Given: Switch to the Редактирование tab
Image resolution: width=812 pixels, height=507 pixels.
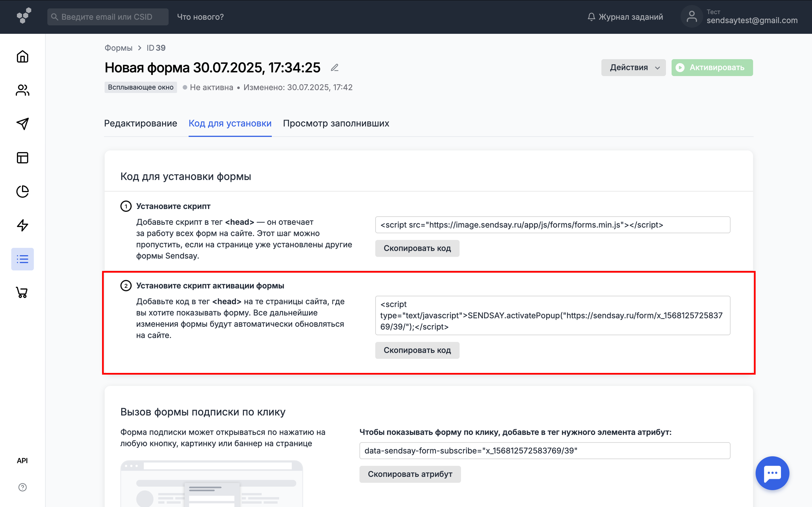Looking at the screenshot, I should coord(141,123).
